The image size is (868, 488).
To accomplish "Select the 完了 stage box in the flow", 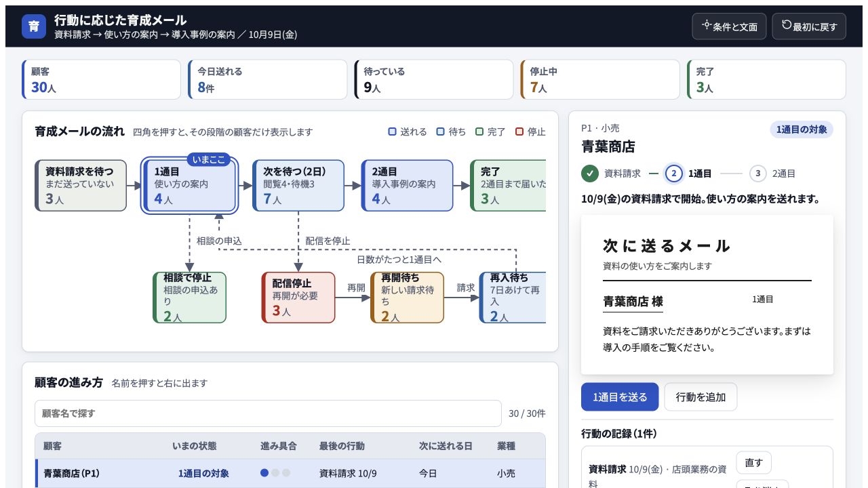I will pyautogui.click(x=509, y=186).
